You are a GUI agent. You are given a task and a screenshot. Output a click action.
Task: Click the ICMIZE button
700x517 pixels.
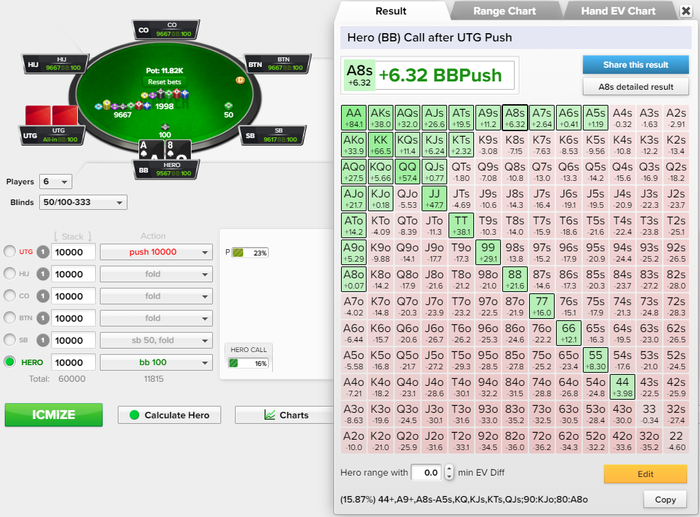coord(54,415)
